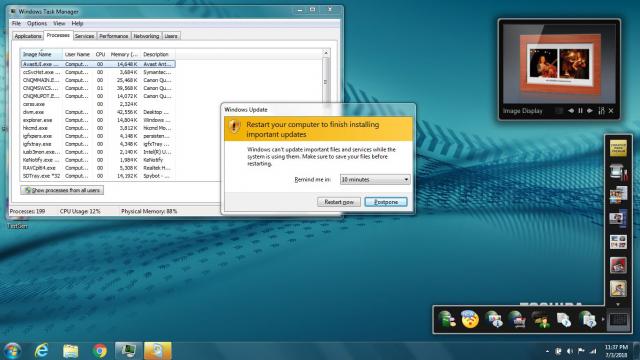Select the AvastUI.exe process row
This screenshot has height=360, width=640.
click(98, 64)
